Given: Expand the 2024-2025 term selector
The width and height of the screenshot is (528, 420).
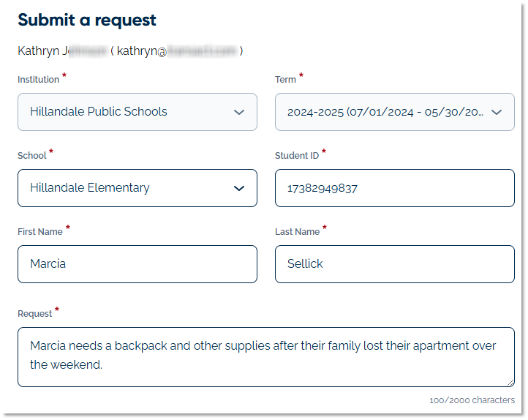Looking at the screenshot, I should 385,112.
